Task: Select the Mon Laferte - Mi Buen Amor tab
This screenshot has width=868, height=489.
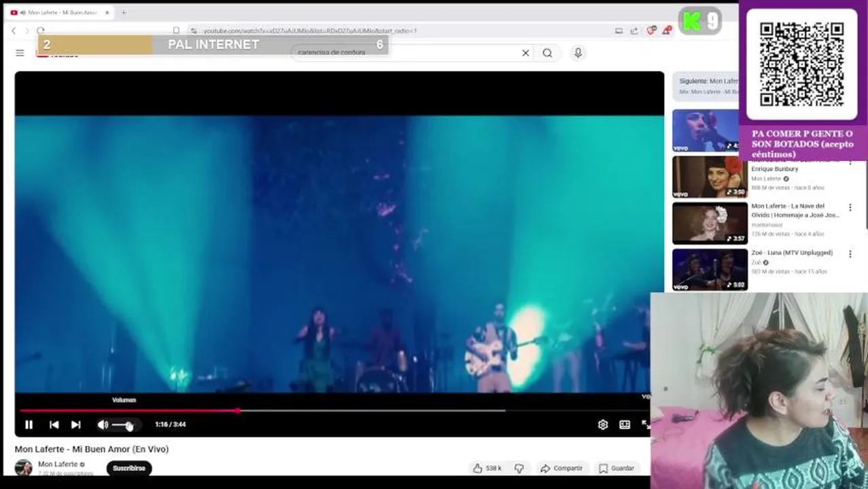Action: click(60, 12)
